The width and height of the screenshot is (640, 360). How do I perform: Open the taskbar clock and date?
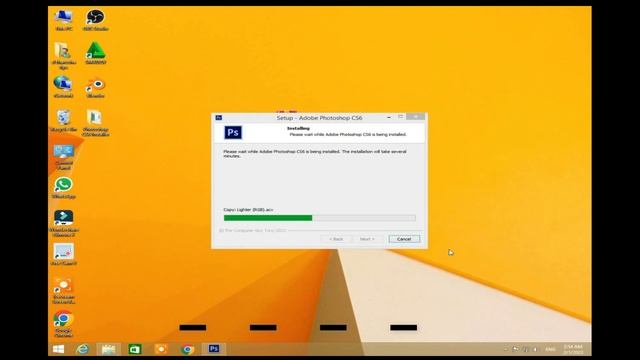(573, 349)
